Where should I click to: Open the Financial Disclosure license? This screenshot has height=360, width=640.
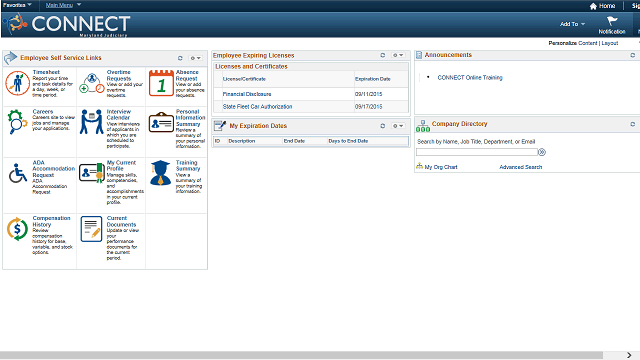(247, 94)
